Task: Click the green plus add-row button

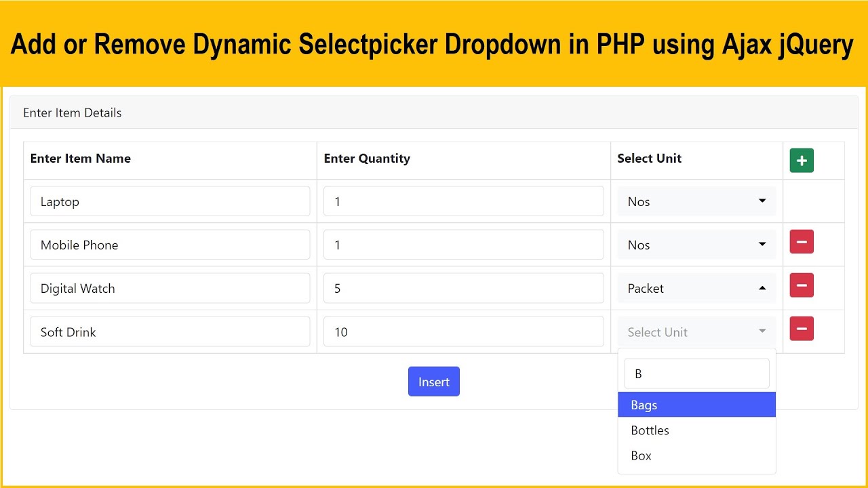Action: pyautogui.click(x=801, y=161)
